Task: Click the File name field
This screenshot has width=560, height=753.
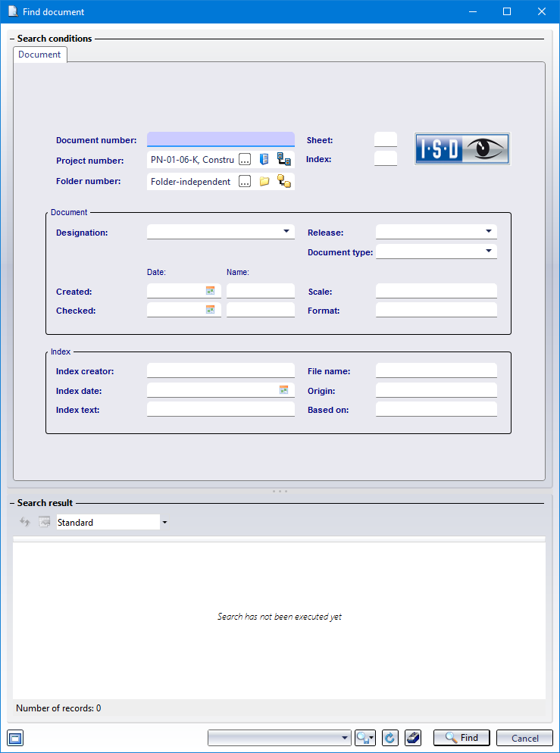Action: pos(436,370)
